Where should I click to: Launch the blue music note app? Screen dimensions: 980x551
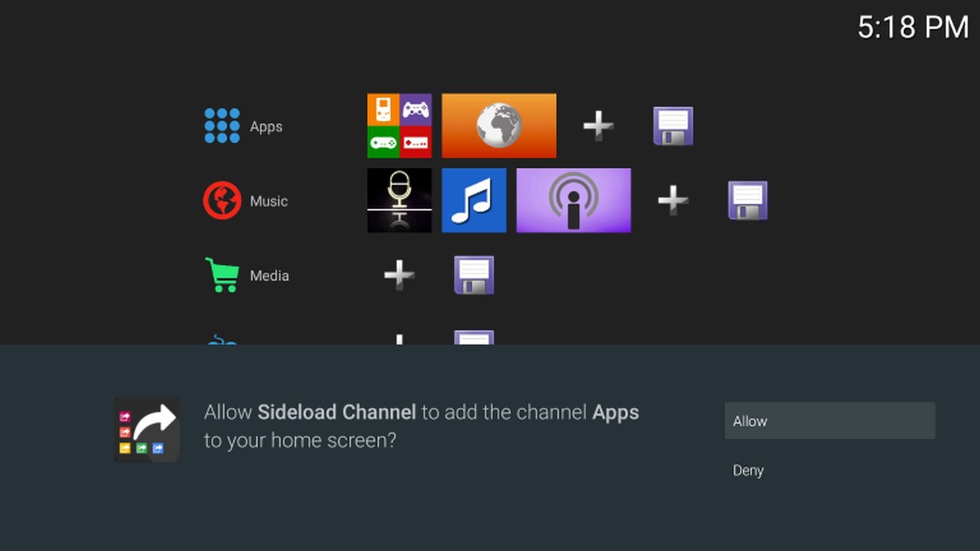coord(474,200)
